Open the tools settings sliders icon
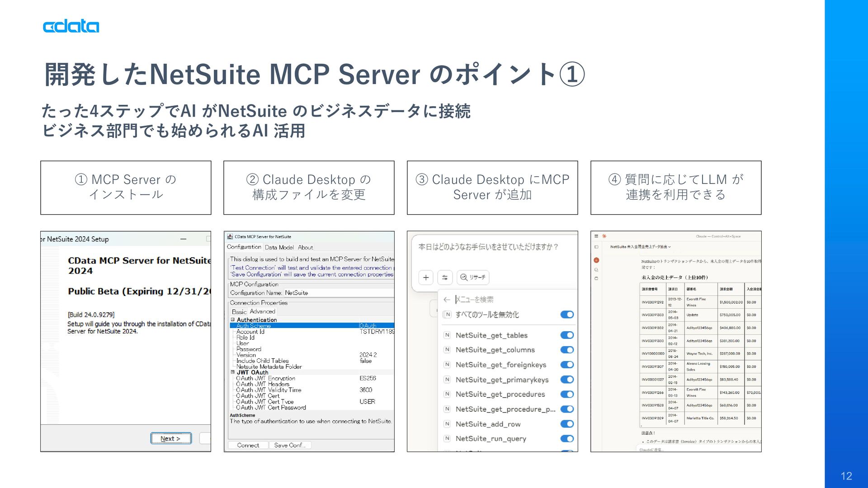Image resolution: width=868 pixels, height=488 pixels. [445, 277]
